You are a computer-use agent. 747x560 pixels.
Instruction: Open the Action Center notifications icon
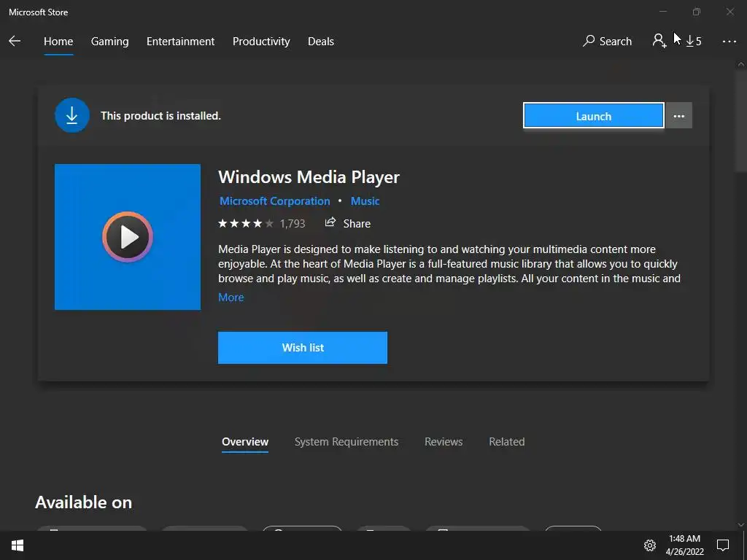coord(723,545)
